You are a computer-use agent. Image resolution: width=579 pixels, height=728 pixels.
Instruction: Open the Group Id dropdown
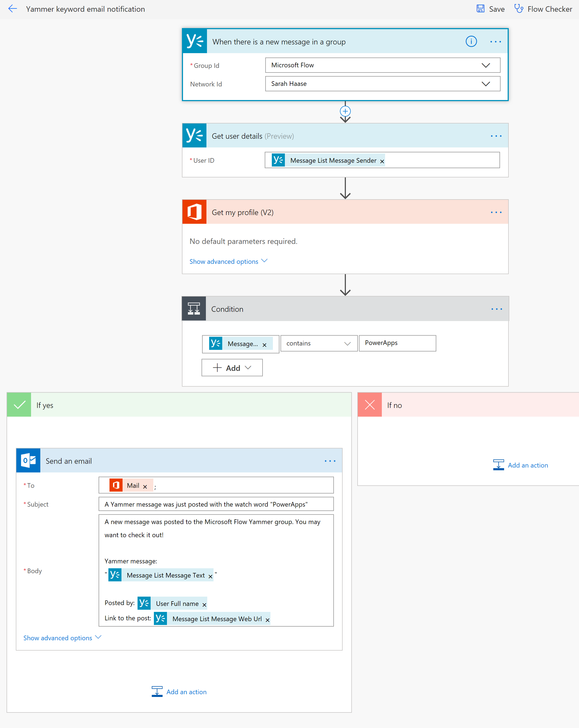pos(486,65)
